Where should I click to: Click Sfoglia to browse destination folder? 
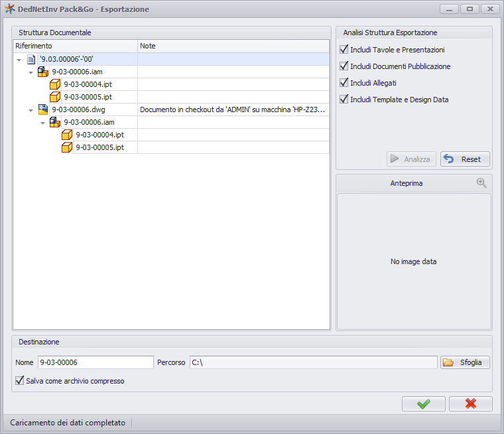point(465,362)
